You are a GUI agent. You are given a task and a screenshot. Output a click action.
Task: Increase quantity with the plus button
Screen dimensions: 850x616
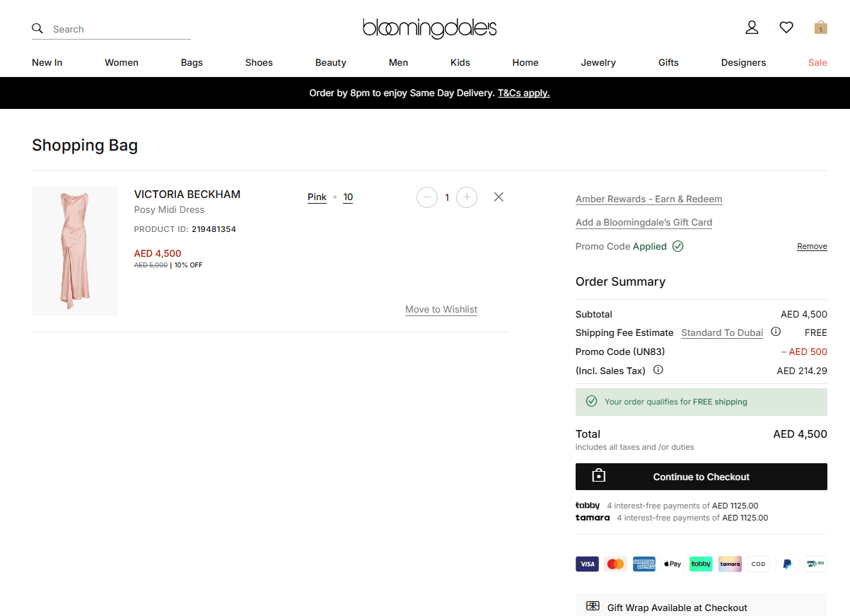(x=467, y=197)
